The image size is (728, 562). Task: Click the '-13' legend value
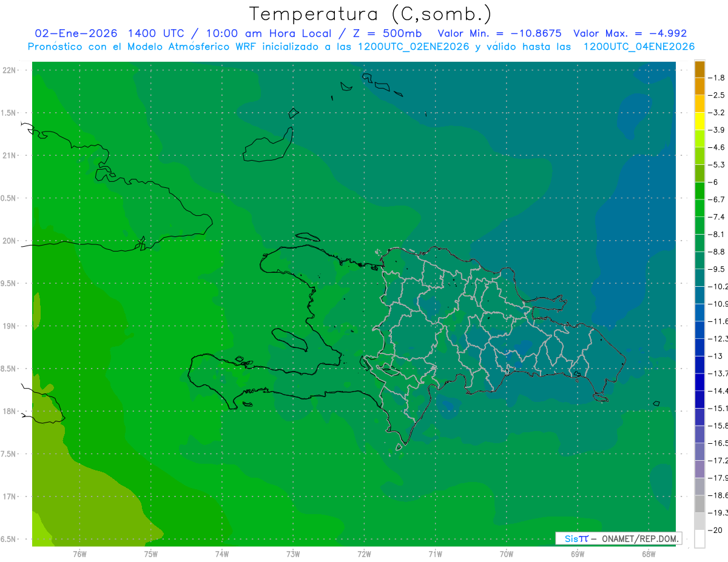[x=716, y=356]
